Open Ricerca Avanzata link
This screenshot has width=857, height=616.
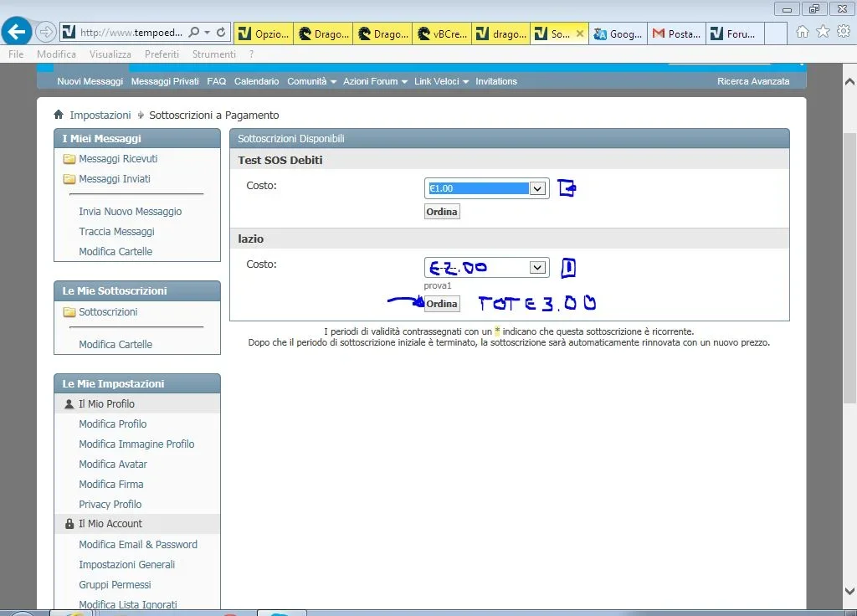(753, 81)
